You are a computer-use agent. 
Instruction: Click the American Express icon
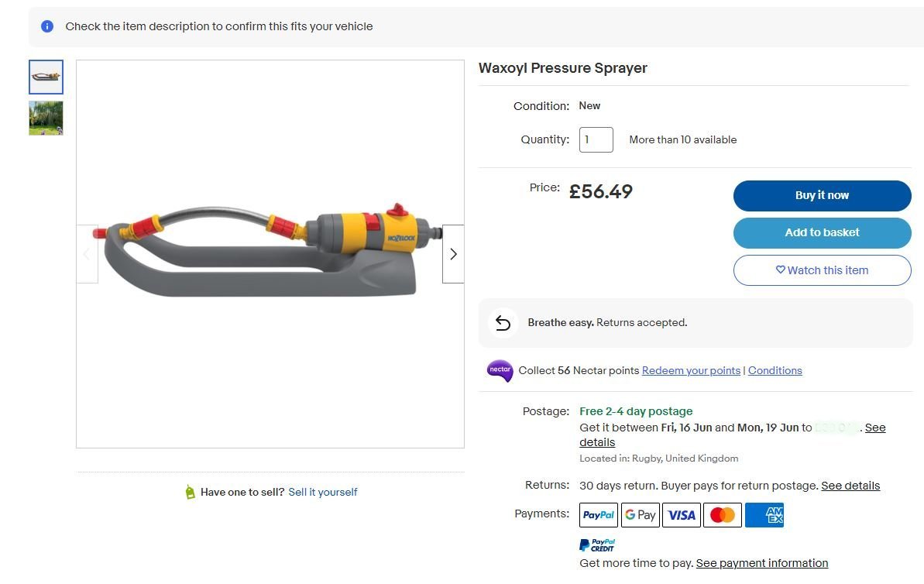pos(764,515)
